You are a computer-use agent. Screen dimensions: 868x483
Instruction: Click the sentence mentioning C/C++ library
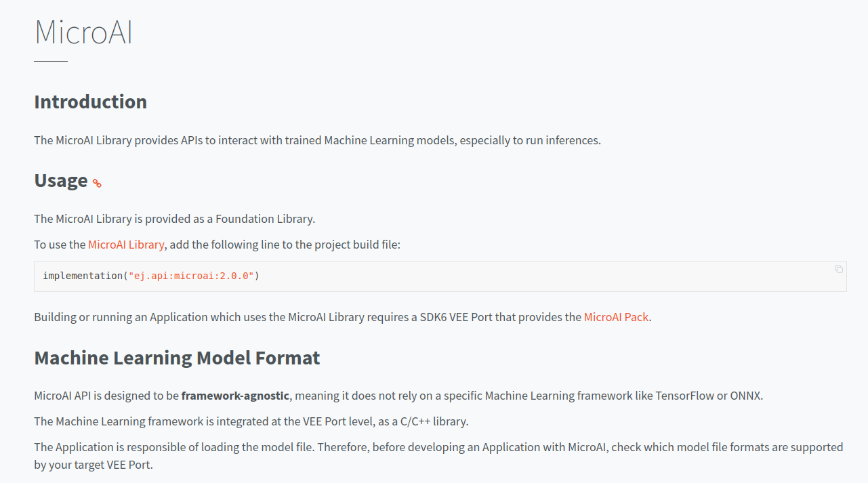pos(251,421)
